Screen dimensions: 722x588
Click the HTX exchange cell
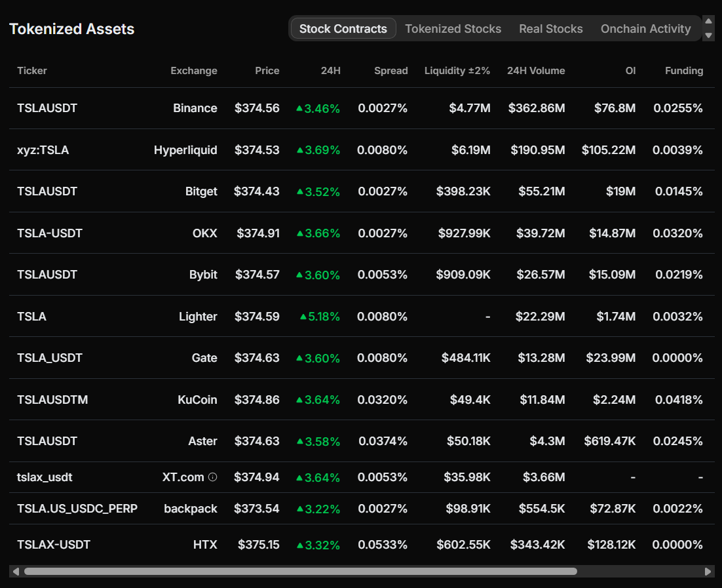(205, 545)
